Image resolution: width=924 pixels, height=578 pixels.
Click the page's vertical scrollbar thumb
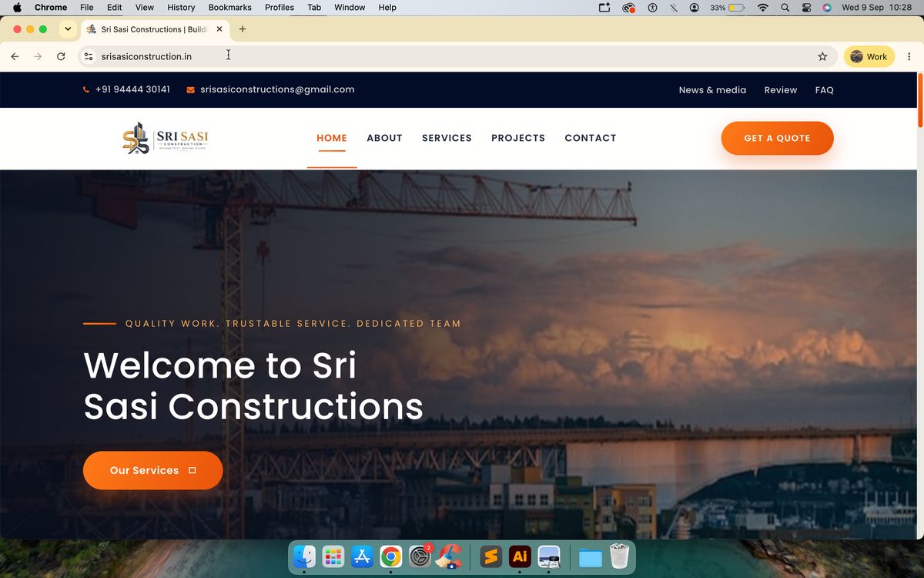click(920, 101)
